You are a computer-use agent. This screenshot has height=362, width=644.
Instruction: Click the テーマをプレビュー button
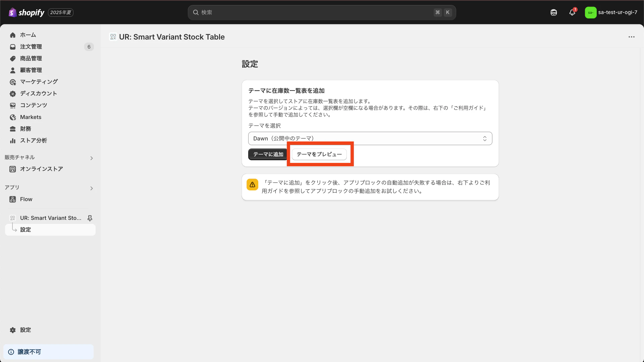pos(319,154)
